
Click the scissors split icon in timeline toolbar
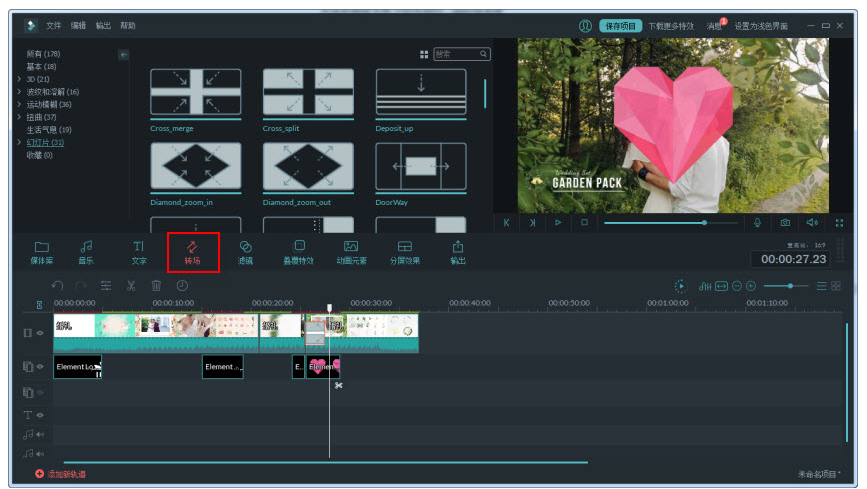(x=130, y=286)
